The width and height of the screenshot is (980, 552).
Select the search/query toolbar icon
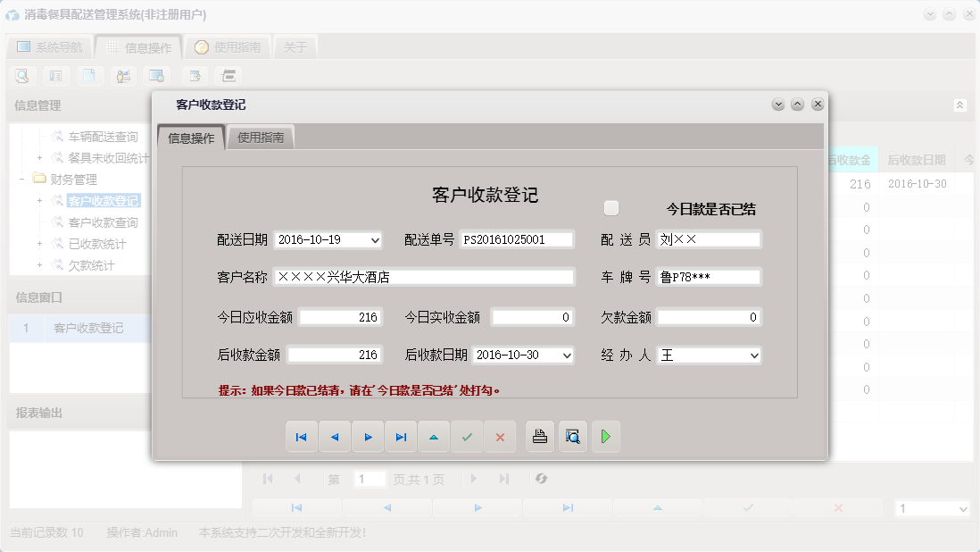(x=21, y=76)
